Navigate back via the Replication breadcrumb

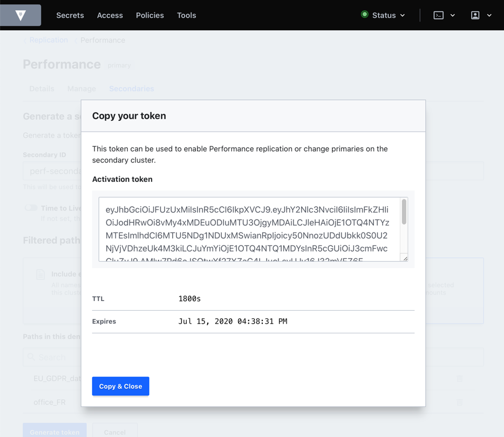click(x=49, y=40)
